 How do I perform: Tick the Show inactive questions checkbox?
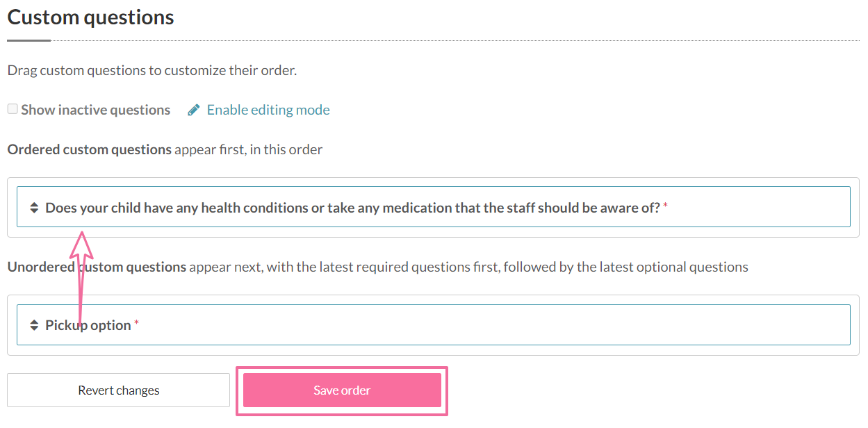tap(13, 109)
